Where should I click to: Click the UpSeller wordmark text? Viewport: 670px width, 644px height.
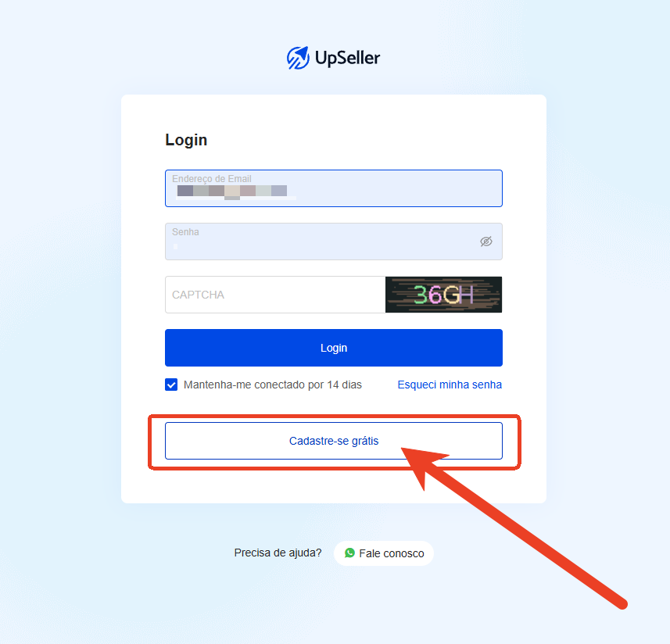pyautogui.click(x=347, y=58)
